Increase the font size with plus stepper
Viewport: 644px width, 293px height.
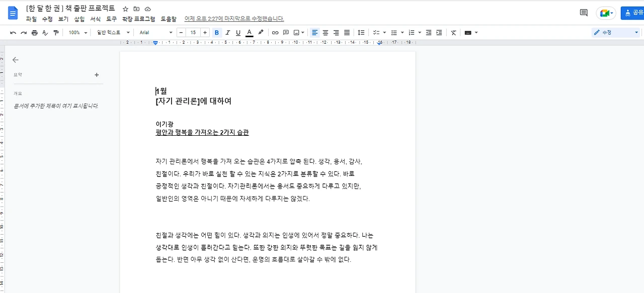point(205,32)
